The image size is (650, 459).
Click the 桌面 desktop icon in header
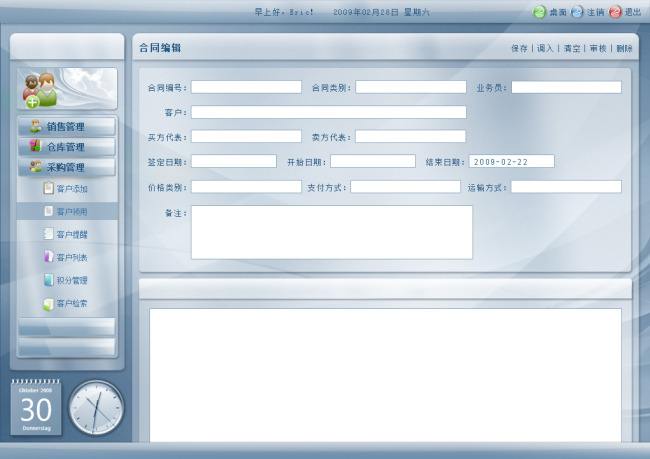tap(539, 12)
